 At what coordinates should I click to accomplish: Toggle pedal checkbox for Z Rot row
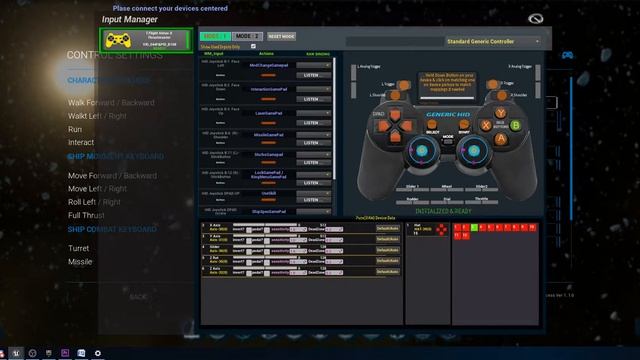pyautogui.click(x=267, y=262)
